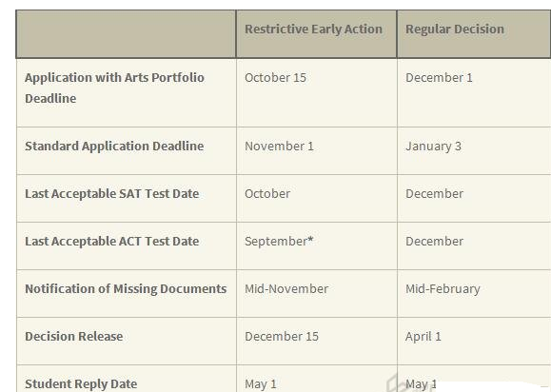Select the Last Acceptable ACT Test Date label
The height and width of the screenshot is (392, 551).
click(x=111, y=242)
